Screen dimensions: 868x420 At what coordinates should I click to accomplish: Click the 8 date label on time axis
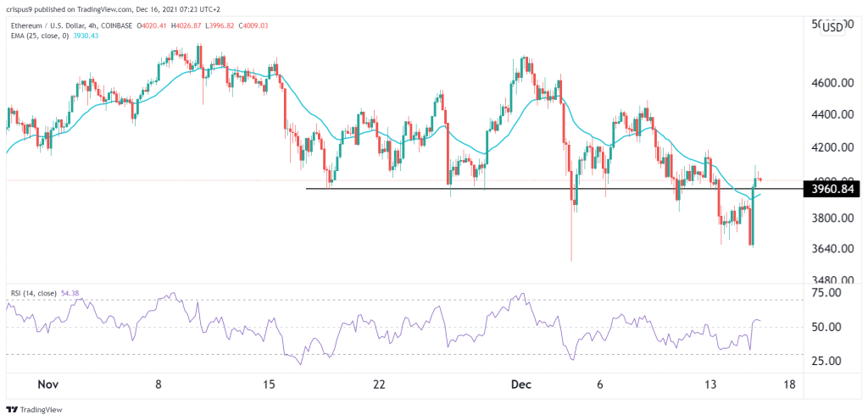[x=159, y=384]
